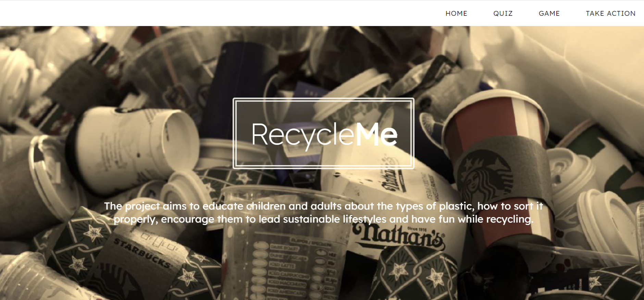Open the GAME page link
Screen dimensions: 644x300
[549, 13]
